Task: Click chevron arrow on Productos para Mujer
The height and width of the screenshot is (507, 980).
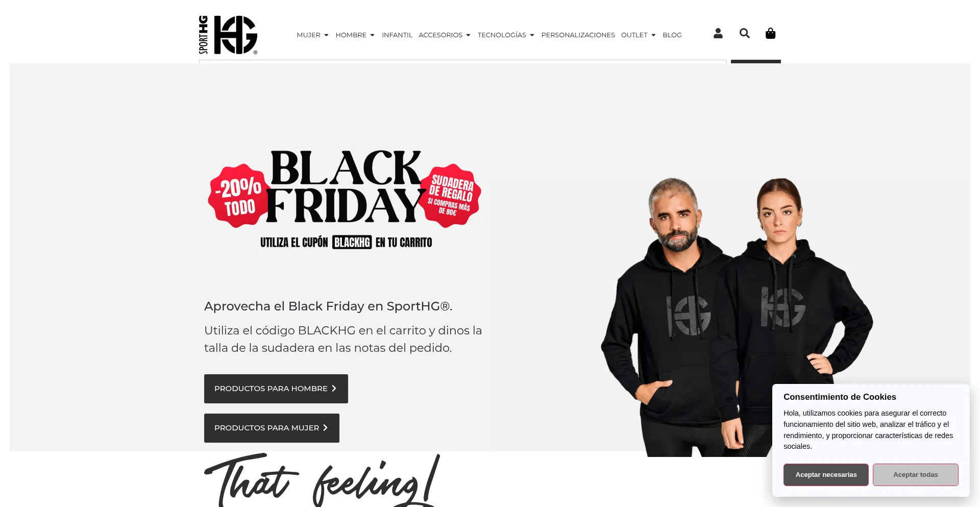Action: [325, 428]
